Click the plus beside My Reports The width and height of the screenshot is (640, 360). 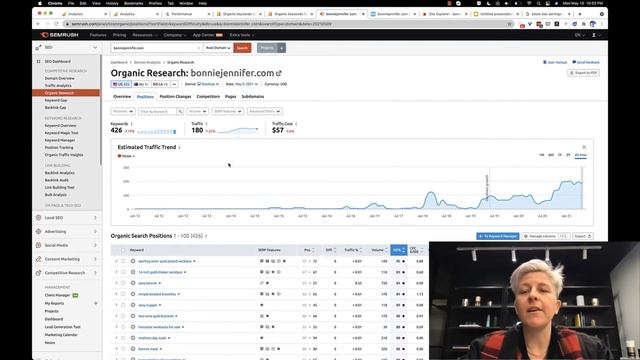click(x=96, y=303)
